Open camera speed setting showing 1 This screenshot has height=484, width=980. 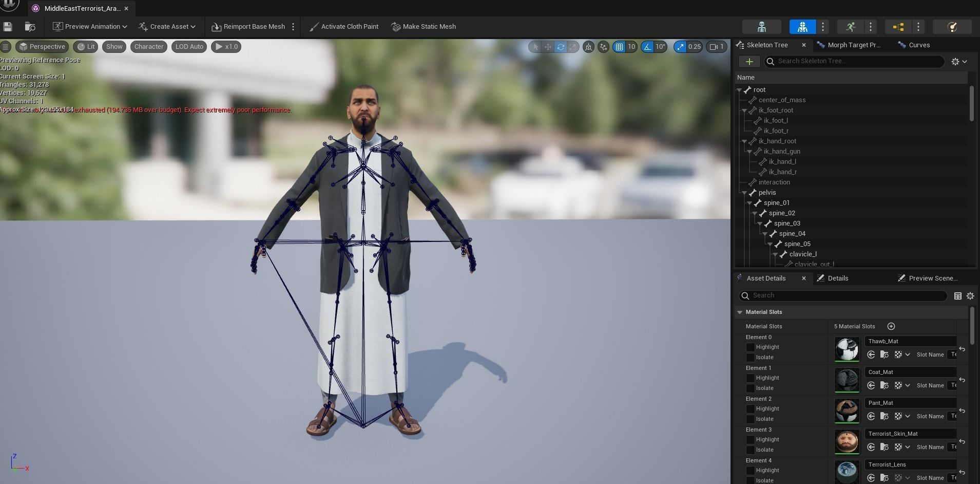pyautogui.click(x=717, y=47)
